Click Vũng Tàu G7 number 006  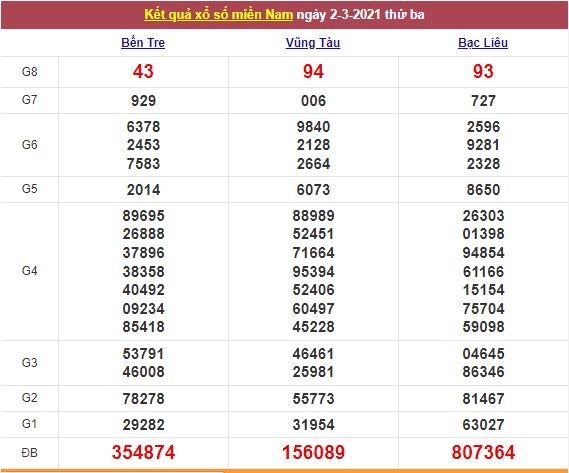tap(314, 101)
